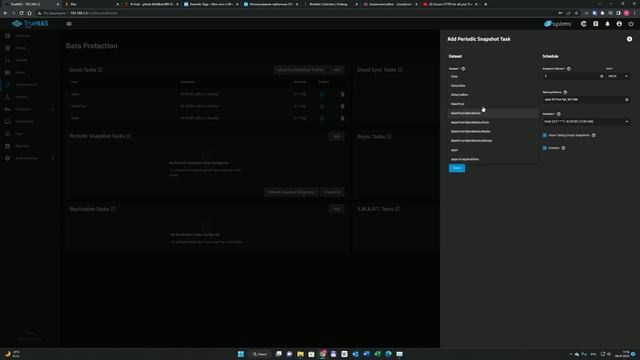Select the Data dataset option

(493, 76)
